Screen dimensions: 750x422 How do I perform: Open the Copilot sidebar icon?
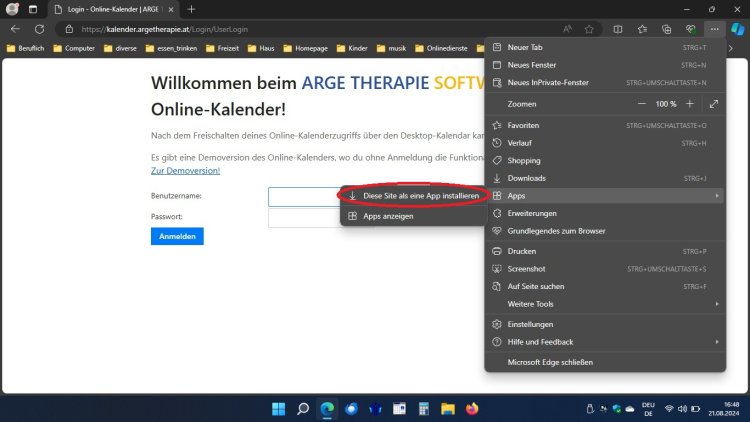click(737, 29)
